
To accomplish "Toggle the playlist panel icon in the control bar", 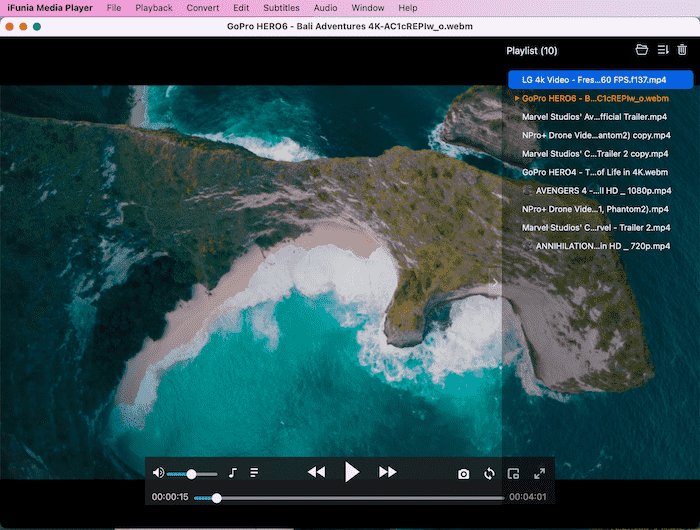I will [x=254, y=473].
